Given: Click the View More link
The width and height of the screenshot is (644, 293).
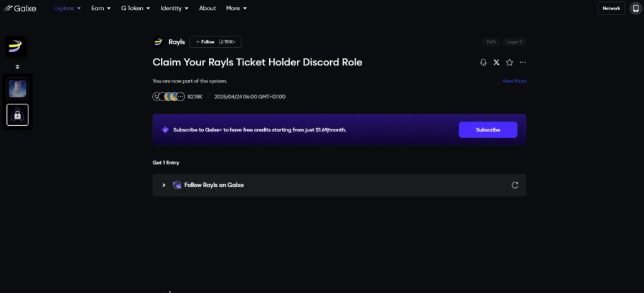Looking at the screenshot, I should pyautogui.click(x=514, y=81).
